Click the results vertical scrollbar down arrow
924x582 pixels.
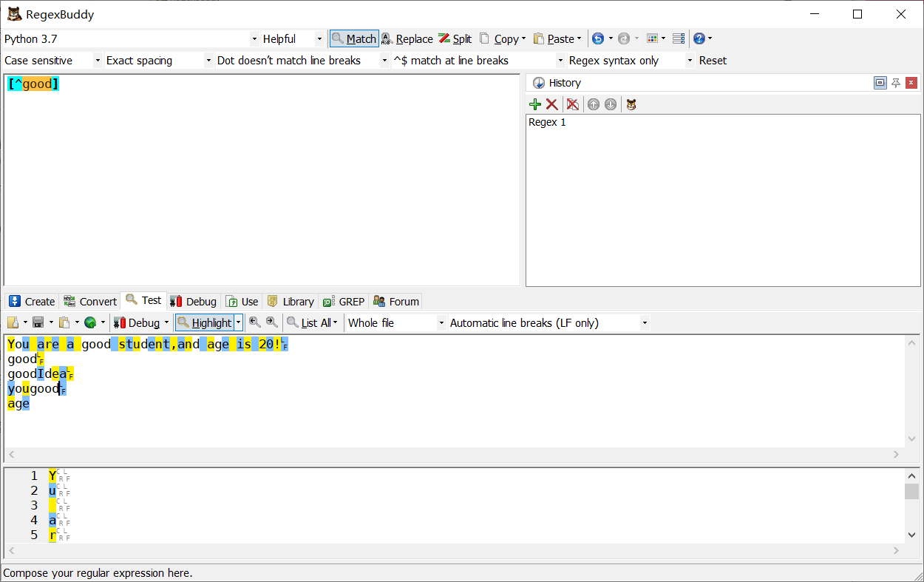pos(912,535)
